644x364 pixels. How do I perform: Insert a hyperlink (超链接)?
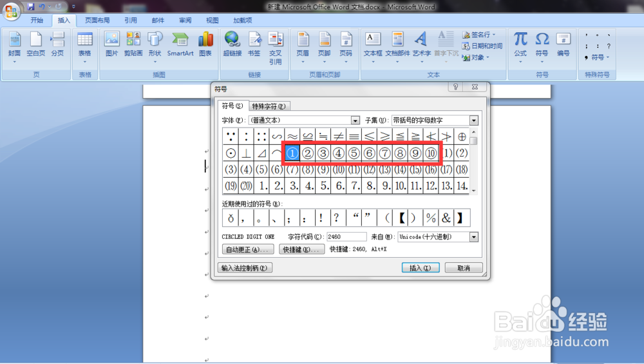pyautogui.click(x=232, y=44)
